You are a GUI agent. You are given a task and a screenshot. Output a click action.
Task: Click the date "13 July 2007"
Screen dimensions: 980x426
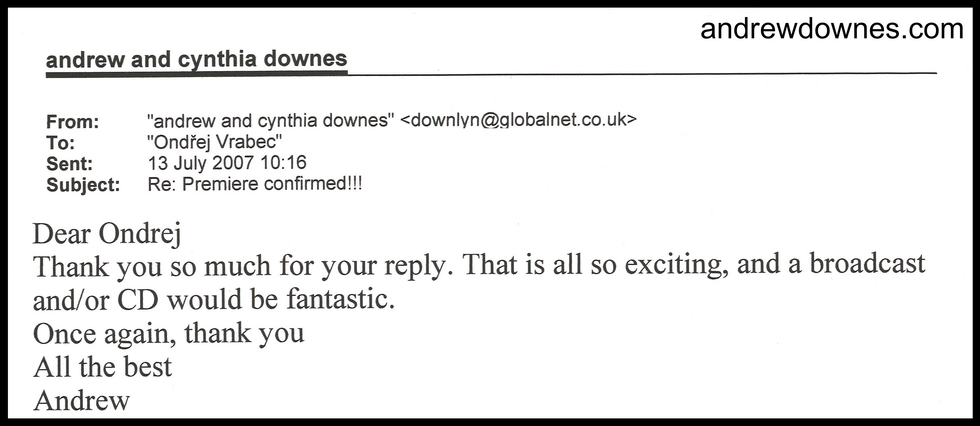pos(201,163)
